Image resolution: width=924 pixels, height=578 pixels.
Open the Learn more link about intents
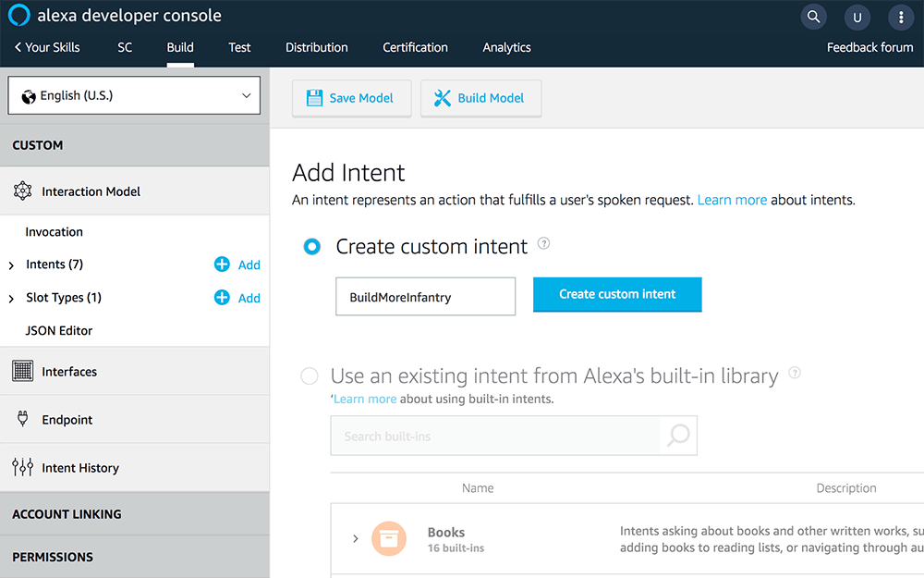point(732,200)
